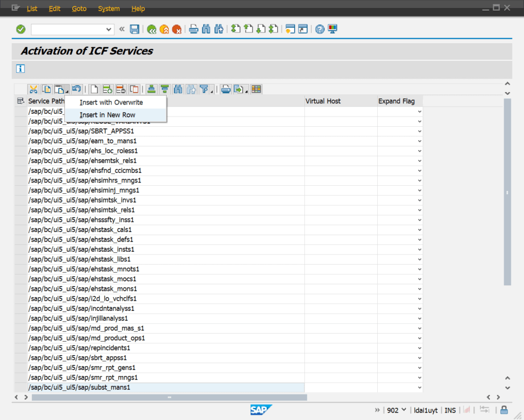Click the horizontal scrollbar thumb of the table
524x420 pixels.
[x=170, y=397]
